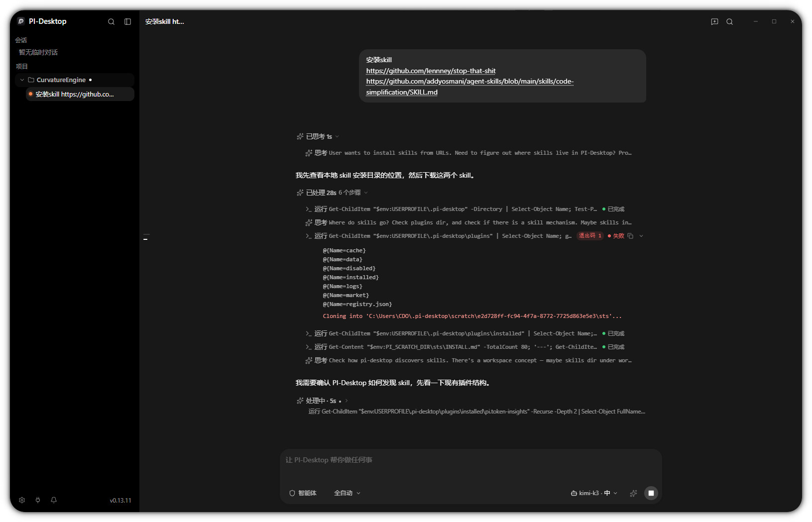This screenshot has height=522, width=812.
Task: Open settings gear in bottom left
Action: point(22,500)
